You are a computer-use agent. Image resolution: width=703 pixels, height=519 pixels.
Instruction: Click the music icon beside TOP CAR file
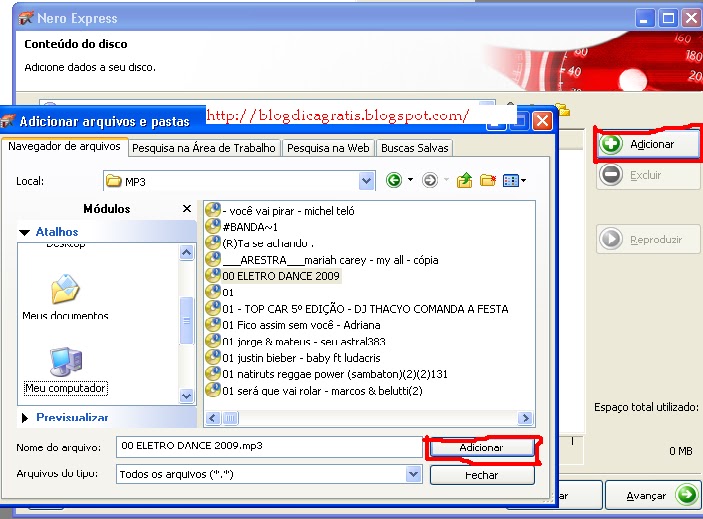point(213,308)
